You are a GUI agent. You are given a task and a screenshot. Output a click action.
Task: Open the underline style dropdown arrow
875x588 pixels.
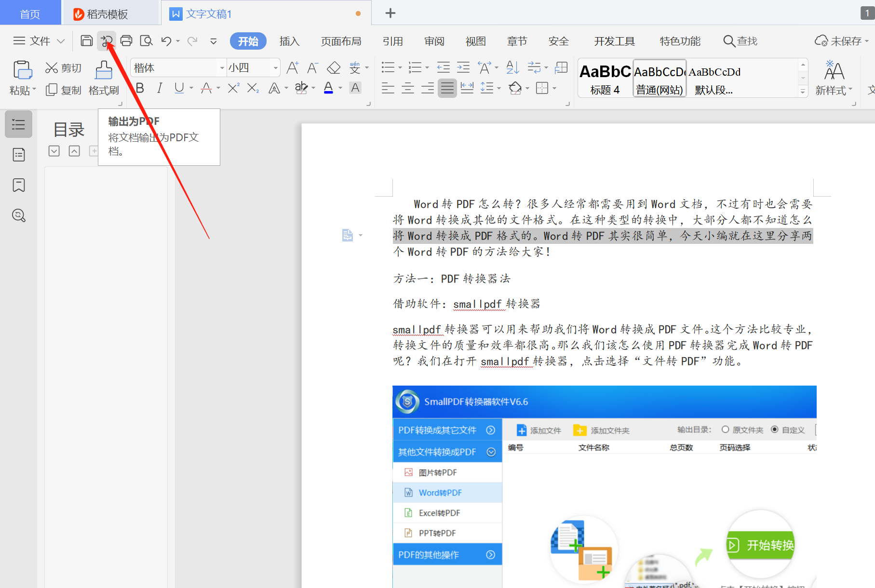click(191, 88)
